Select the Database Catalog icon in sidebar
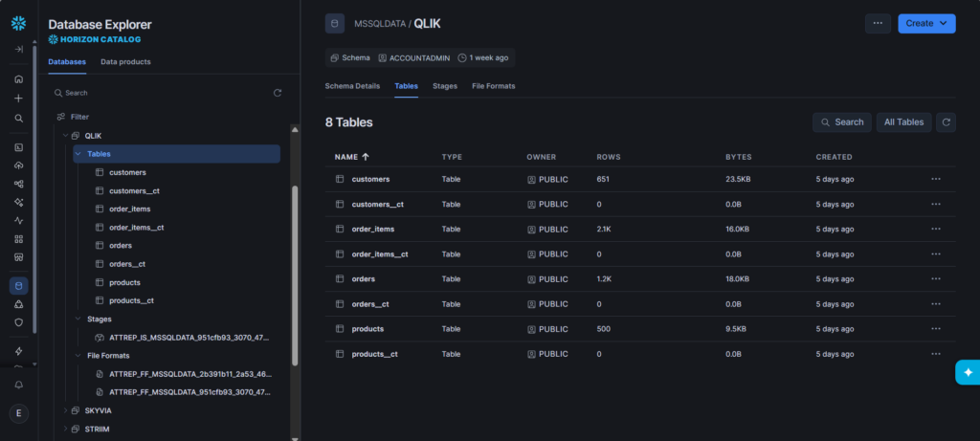 (x=19, y=286)
